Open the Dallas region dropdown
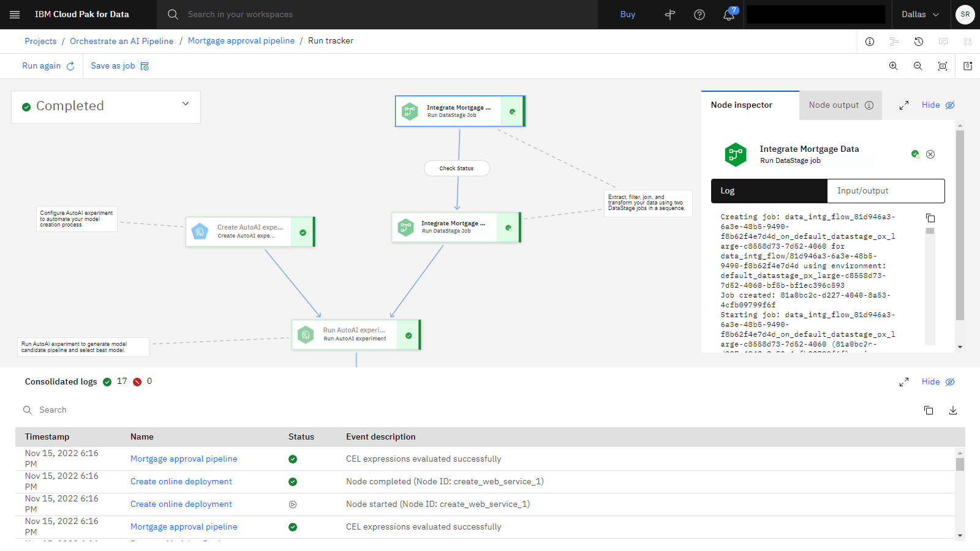Screen dimensions: 980x551 point(920,14)
